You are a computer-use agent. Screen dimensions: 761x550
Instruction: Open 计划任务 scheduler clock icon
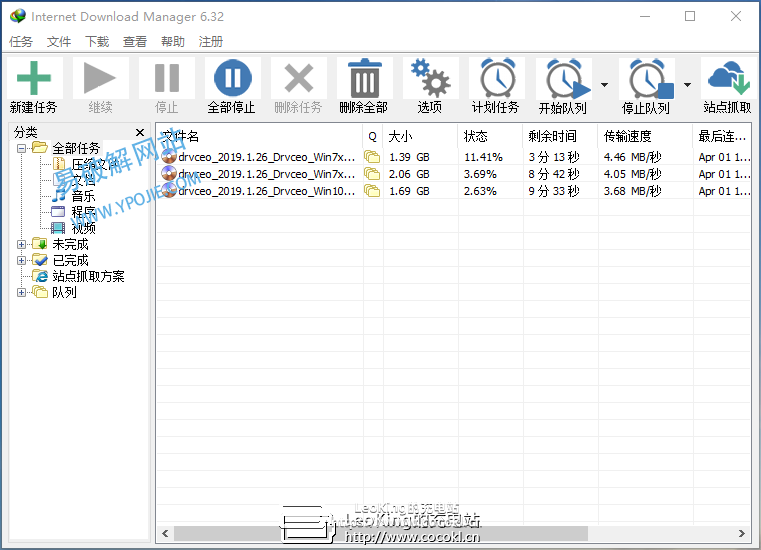[x=497, y=78]
